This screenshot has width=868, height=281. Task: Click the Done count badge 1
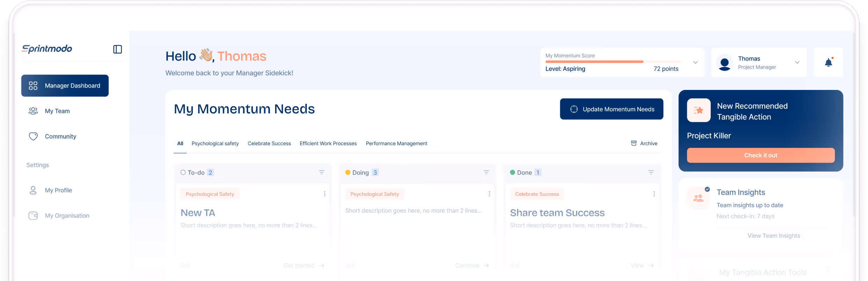538,173
